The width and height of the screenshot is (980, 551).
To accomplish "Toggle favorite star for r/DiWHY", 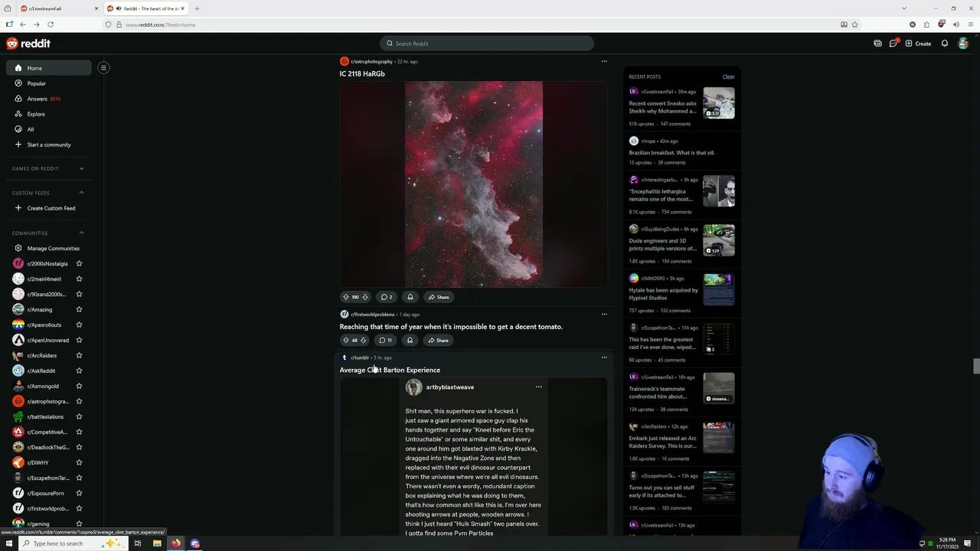I will pyautogui.click(x=79, y=463).
